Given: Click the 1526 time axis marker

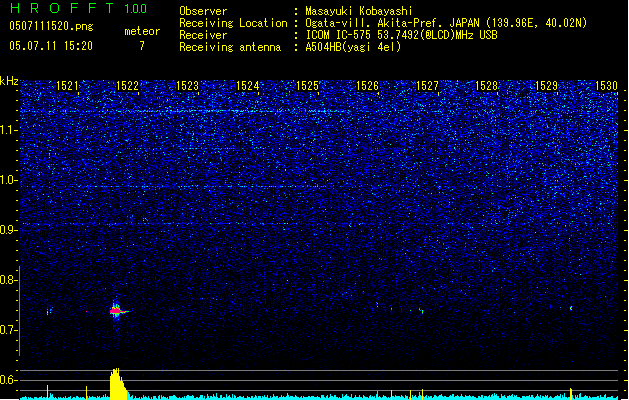Looking at the screenshot, I should tap(367, 86).
